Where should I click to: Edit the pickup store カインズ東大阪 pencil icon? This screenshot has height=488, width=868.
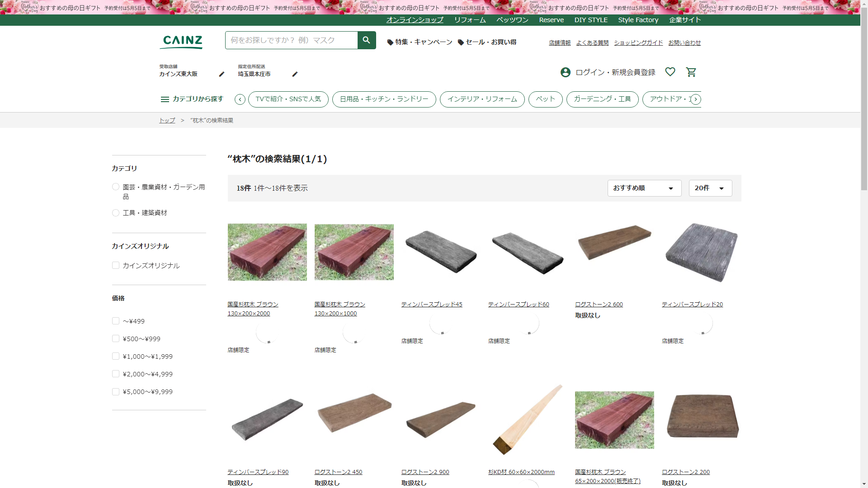click(x=222, y=74)
